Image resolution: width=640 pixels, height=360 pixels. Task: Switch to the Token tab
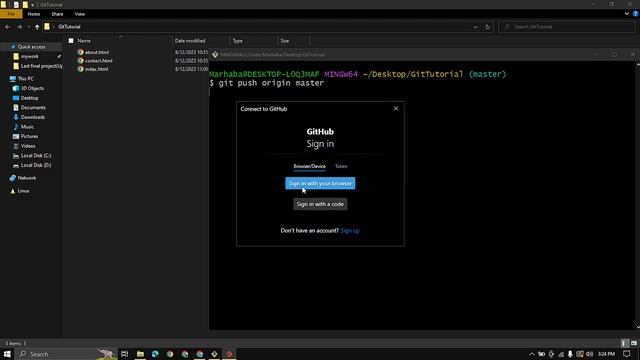tap(341, 166)
